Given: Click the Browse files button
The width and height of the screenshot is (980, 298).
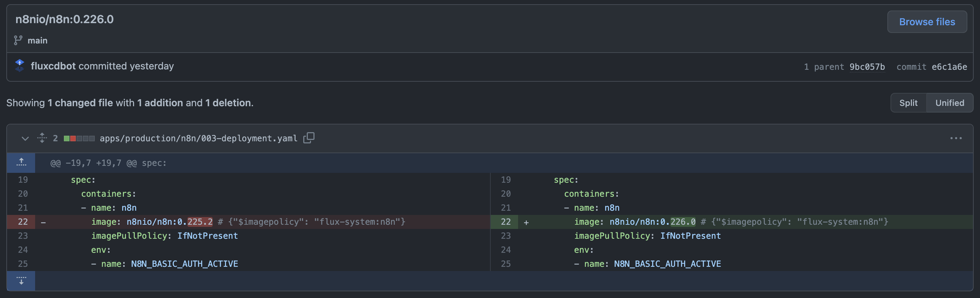Looking at the screenshot, I should coord(927,22).
